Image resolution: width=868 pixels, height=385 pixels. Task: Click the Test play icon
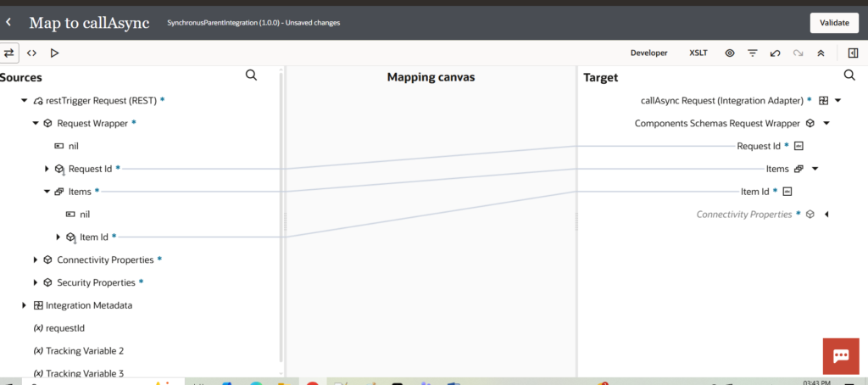pyautogui.click(x=54, y=53)
